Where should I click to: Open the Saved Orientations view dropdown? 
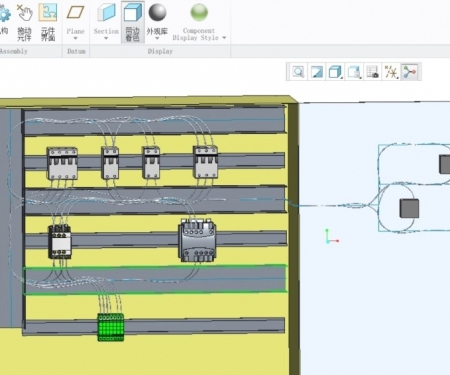coord(354,72)
